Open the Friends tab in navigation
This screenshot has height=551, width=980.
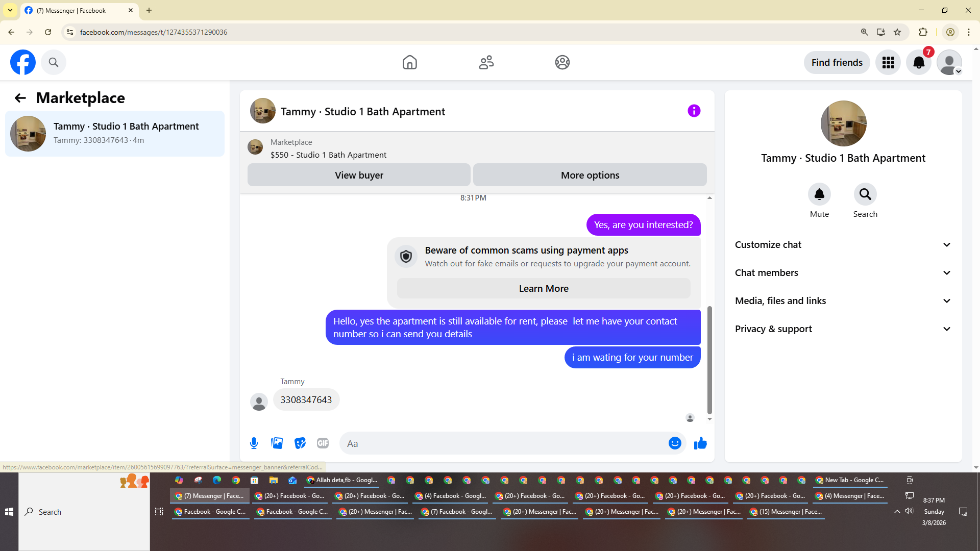coord(486,62)
